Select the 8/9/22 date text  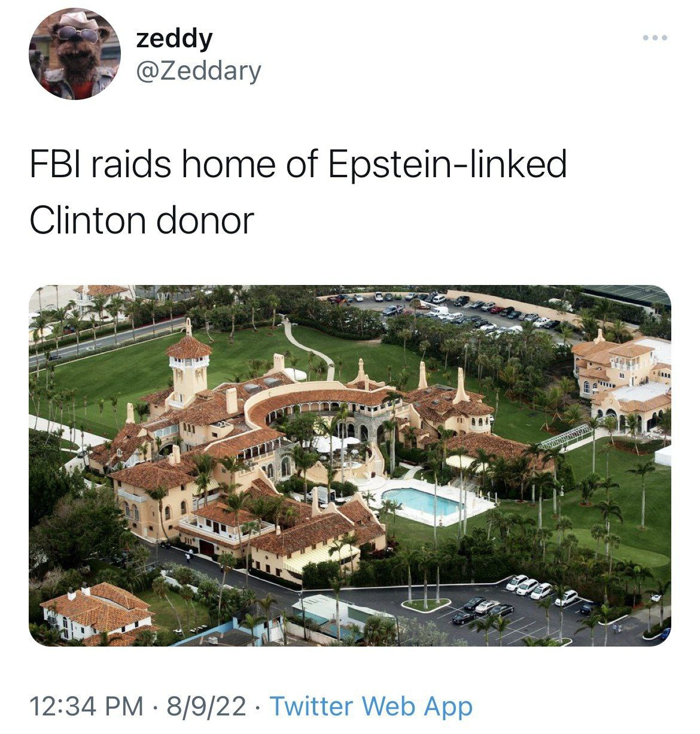point(206,706)
